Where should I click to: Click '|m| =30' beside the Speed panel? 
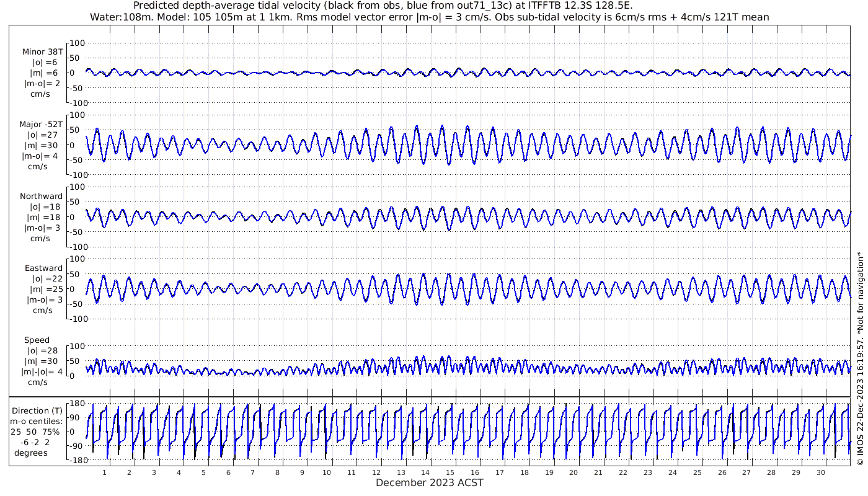(x=43, y=361)
